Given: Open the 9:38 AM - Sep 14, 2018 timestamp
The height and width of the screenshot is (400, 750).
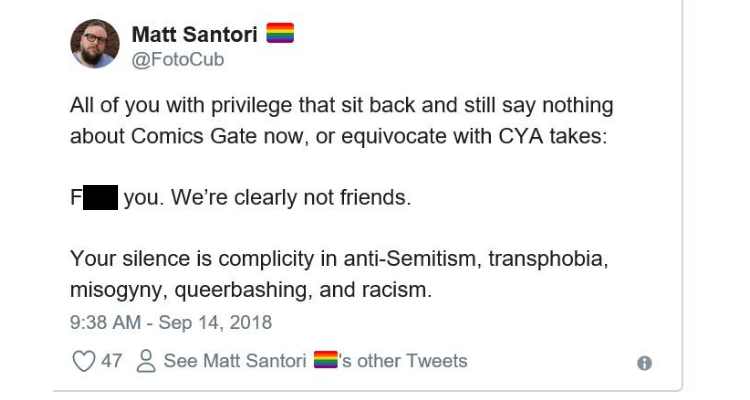Looking at the screenshot, I should click(x=170, y=323).
